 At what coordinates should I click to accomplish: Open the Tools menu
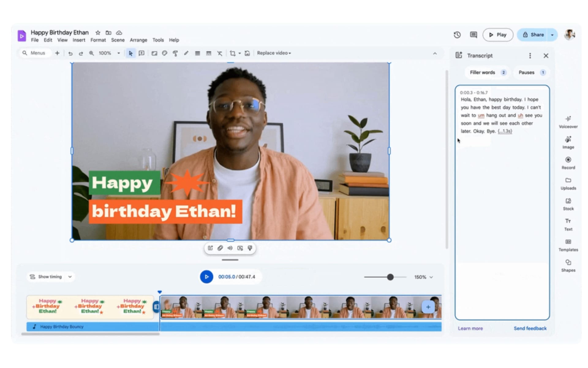pyautogui.click(x=158, y=40)
